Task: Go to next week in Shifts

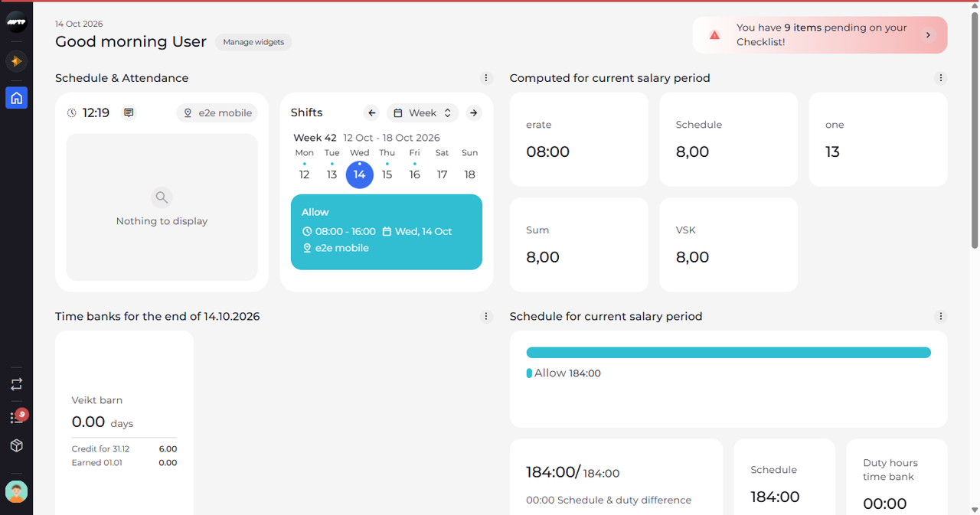Action: [474, 112]
